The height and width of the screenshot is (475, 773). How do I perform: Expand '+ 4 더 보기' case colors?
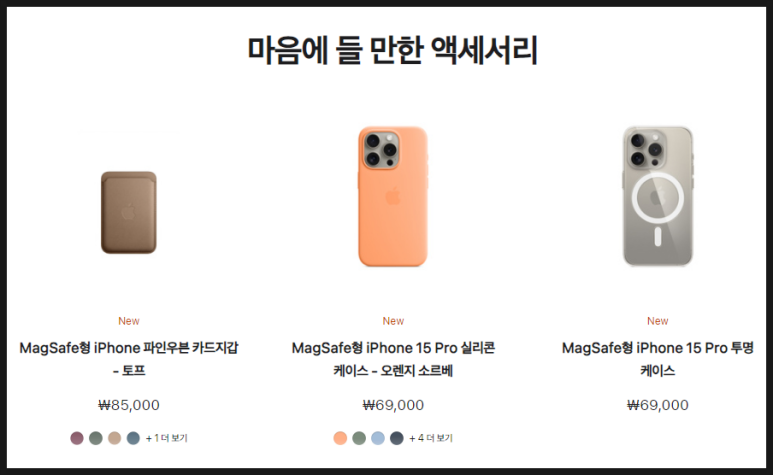tap(431, 438)
